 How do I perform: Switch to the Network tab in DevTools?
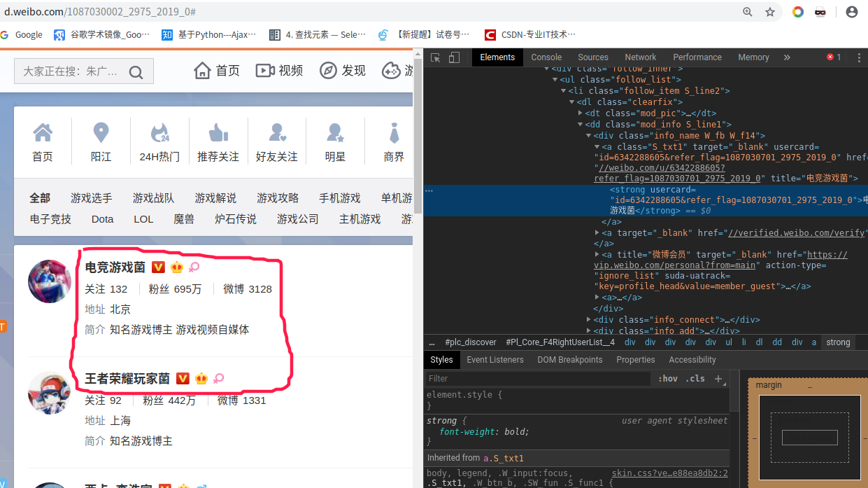coord(641,57)
